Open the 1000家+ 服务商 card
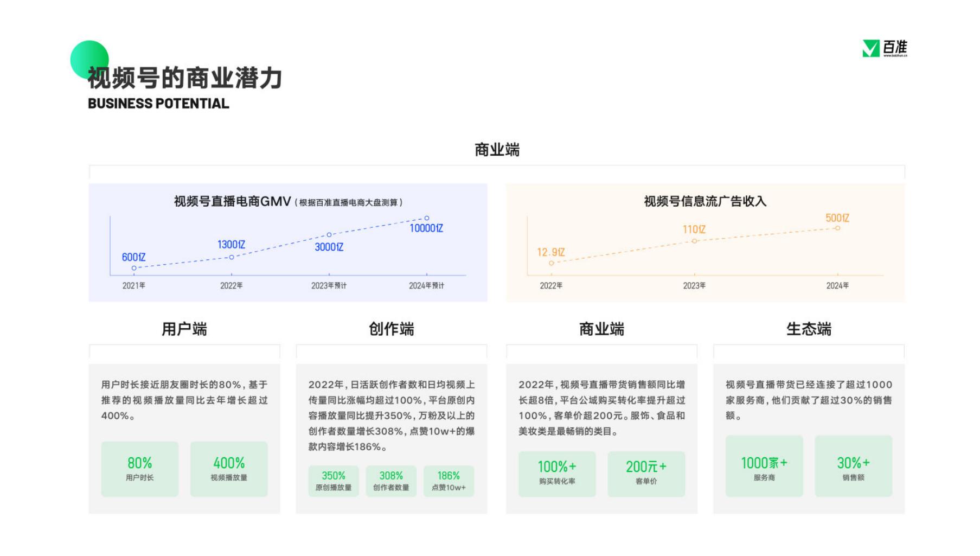Viewport: 980px width, 556px height. click(x=764, y=466)
